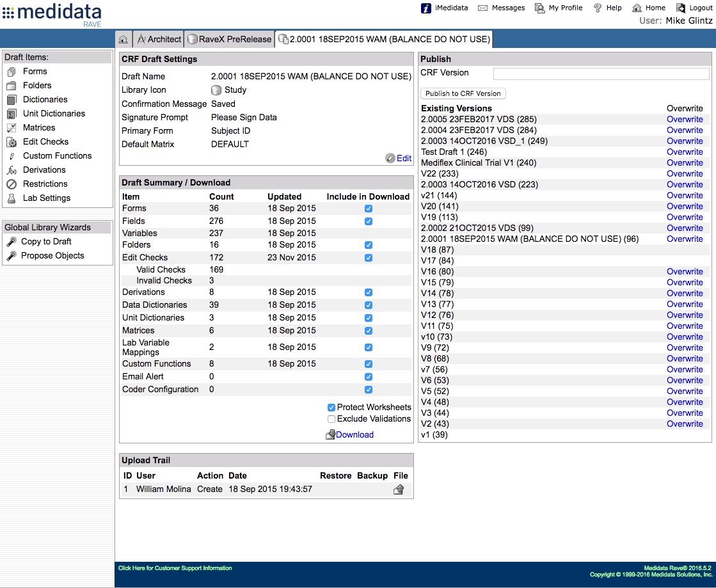
Task: Click the Derivations f(x) icon
Action: tap(12, 170)
